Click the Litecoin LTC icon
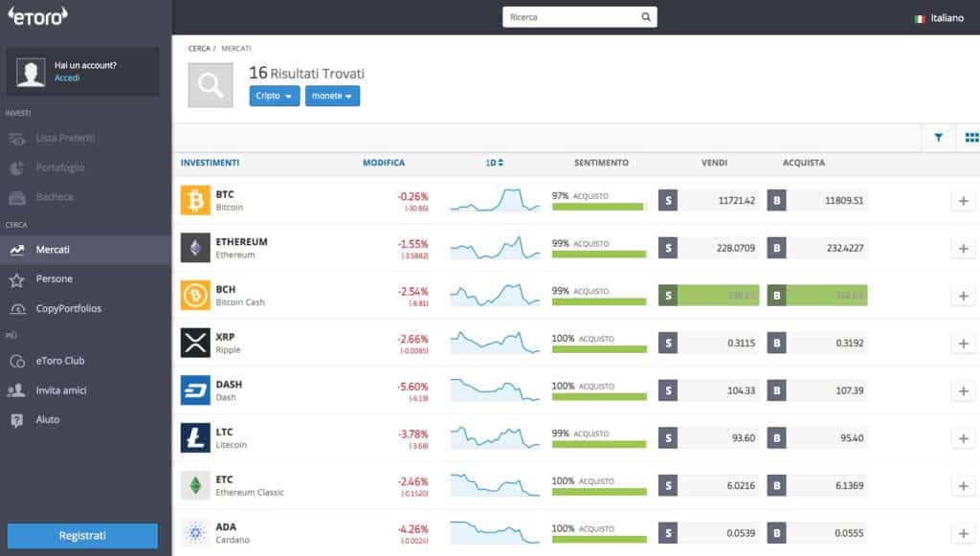This screenshot has width=980, height=556. click(195, 438)
